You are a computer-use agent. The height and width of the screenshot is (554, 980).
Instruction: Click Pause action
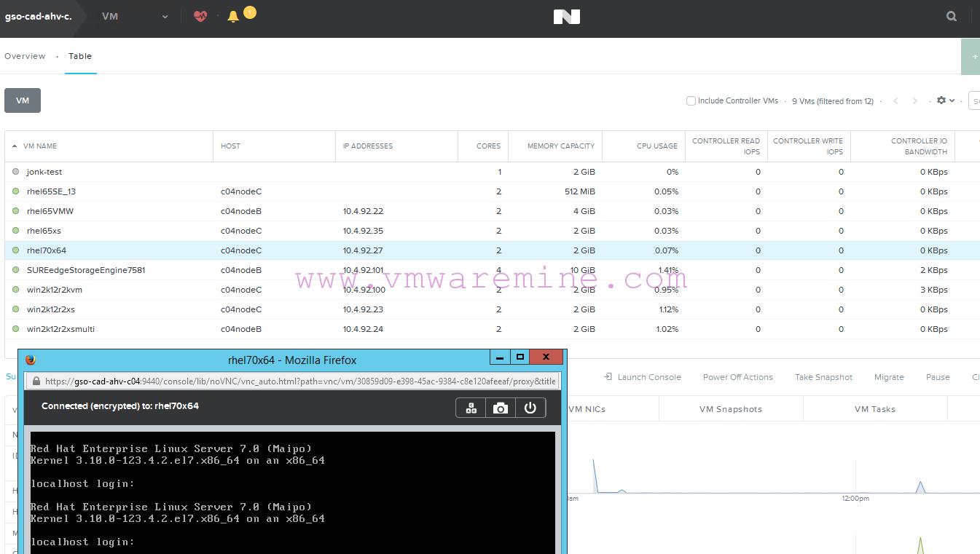point(938,377)
